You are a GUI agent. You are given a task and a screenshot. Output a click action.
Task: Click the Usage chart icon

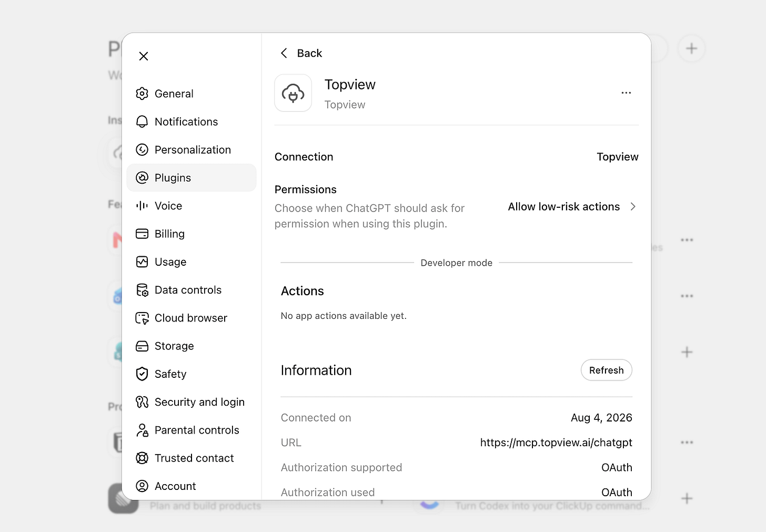click(142, 262)
